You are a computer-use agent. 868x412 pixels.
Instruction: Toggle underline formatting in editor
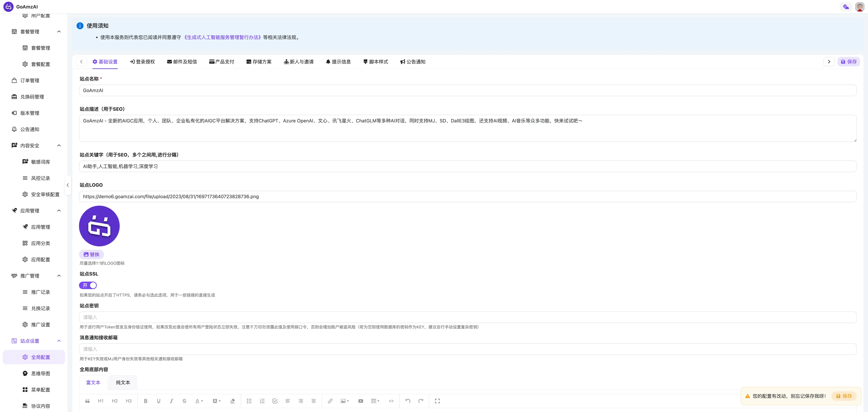[158, 401]
